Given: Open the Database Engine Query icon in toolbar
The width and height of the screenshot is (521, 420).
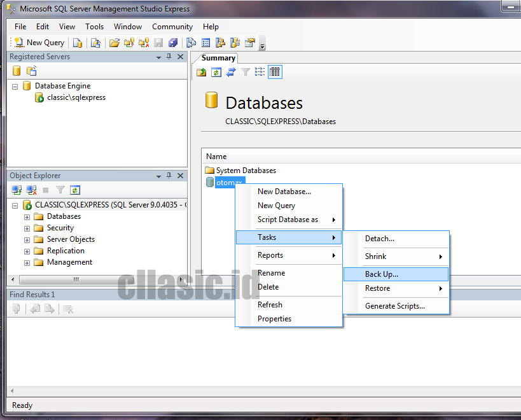Looking at the screenshot, I should [x=78, y=43].
